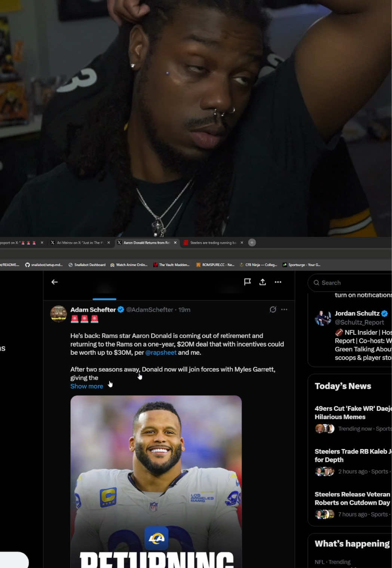Click the X icon on Ari Meirov tab
The width and height of the screenshot is (392, 568).
53,242
